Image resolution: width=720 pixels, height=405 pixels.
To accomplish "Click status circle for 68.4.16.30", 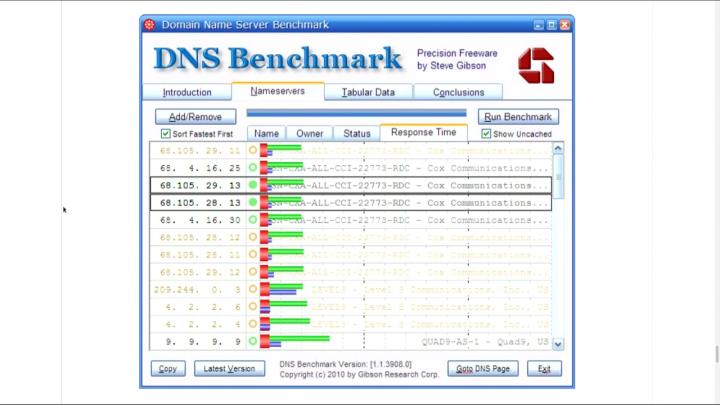I will coord(253,220).
